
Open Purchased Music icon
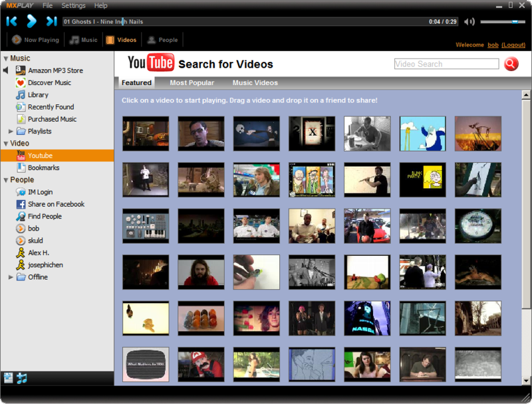click(21, 119)
